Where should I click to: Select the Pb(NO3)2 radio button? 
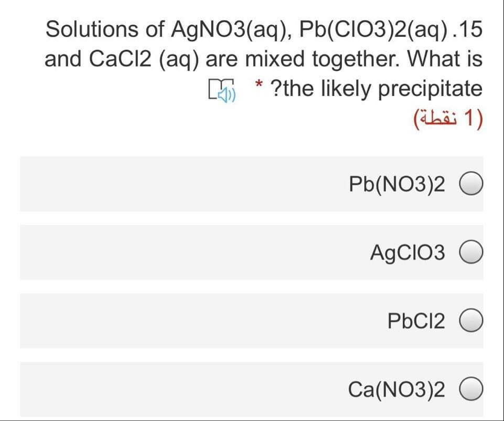click(471, 185)
